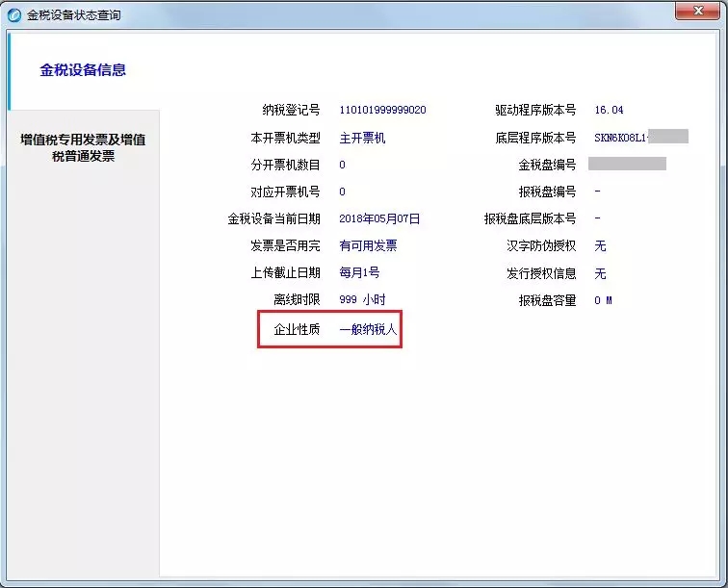Image resolution: width=728 pixels, height=588 pixels.
Task: Open the 增值税专用发票及增值税普通发票 tab
Action: click(x=83, y=147)
